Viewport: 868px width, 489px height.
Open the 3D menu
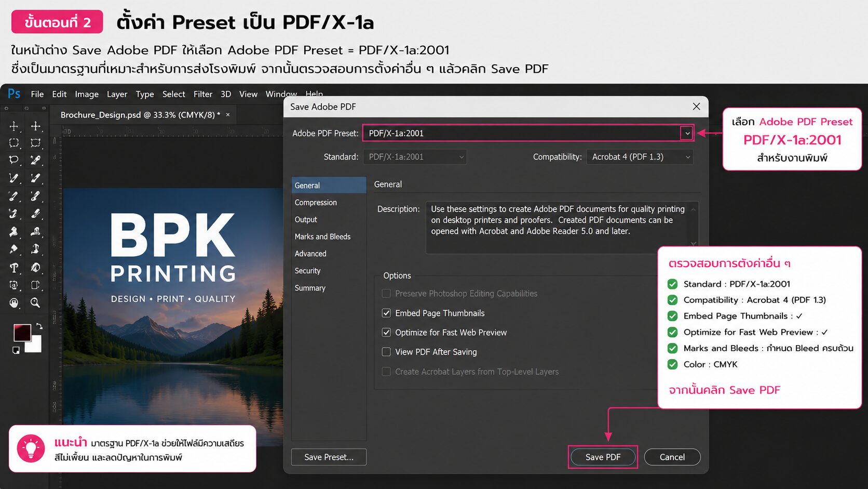pos(226,94)
